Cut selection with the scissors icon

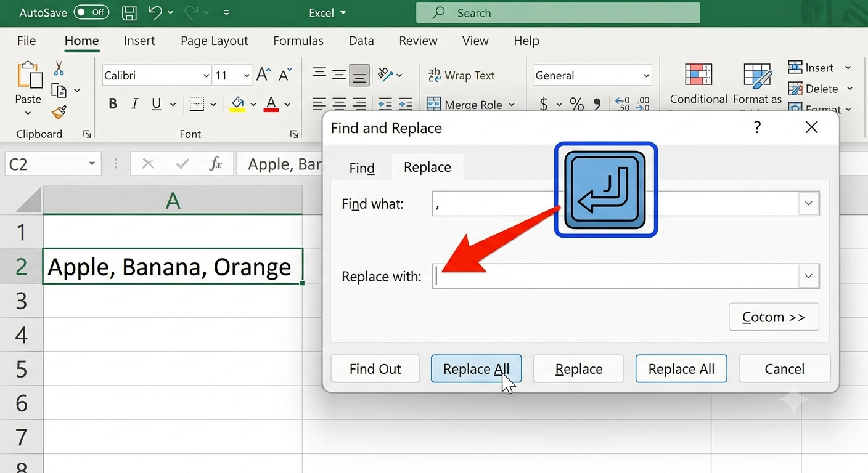59,68
